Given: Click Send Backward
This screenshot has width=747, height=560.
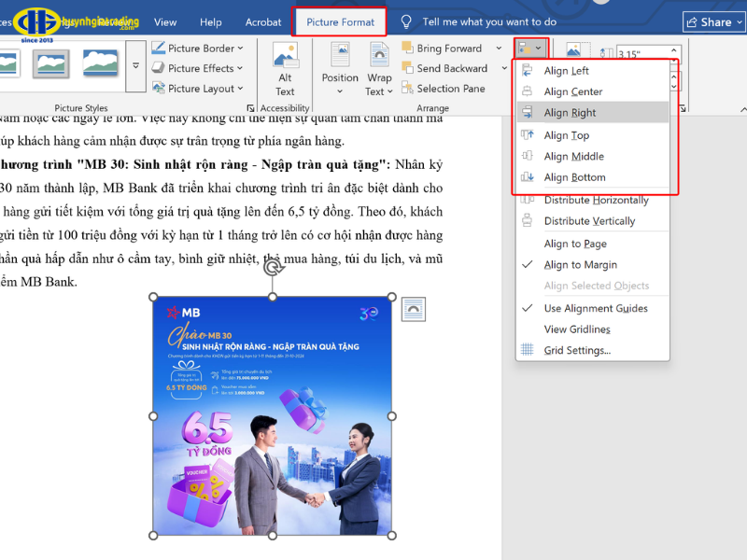Looking at the screenshot, I should pyautogui.click(x=444, y=68).
